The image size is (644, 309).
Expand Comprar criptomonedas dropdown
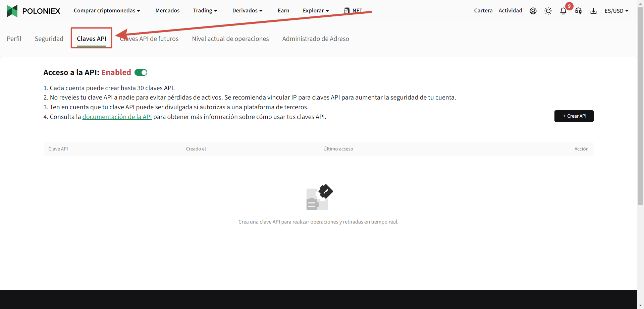pos(107,11)
